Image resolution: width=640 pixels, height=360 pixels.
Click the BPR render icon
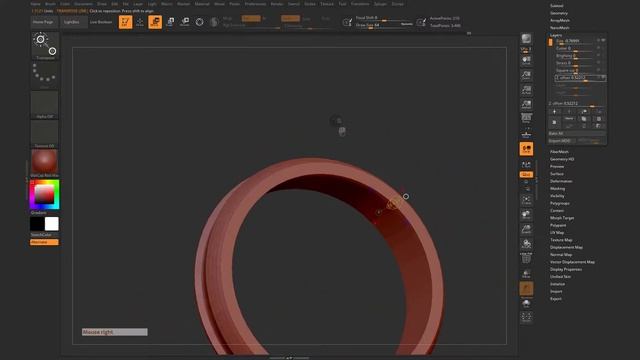pos(526,39)
